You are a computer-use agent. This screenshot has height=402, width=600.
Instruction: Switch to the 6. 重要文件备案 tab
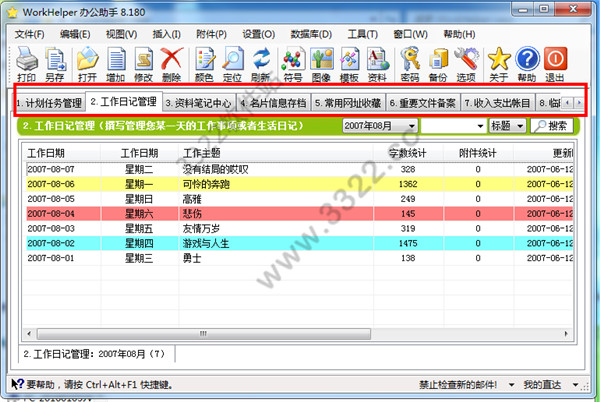pos(423,103)
